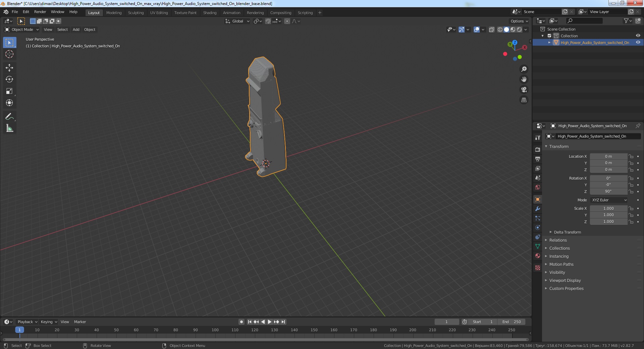Jump to the timeline end frame

coord(283,322)
